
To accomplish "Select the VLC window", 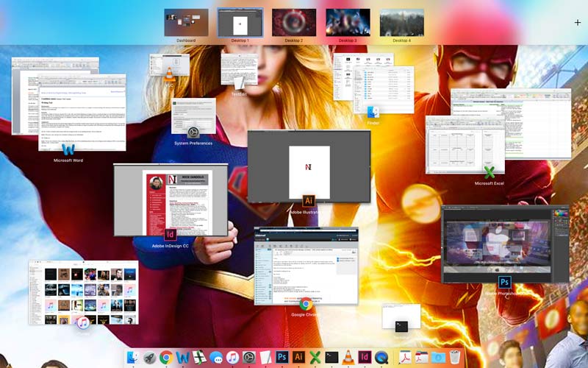I will 170,65.
